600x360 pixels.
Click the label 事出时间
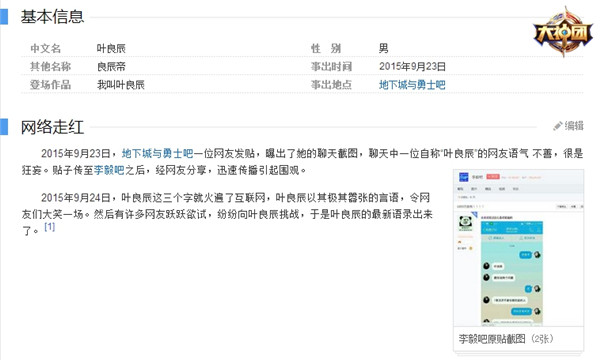point(331,67)
